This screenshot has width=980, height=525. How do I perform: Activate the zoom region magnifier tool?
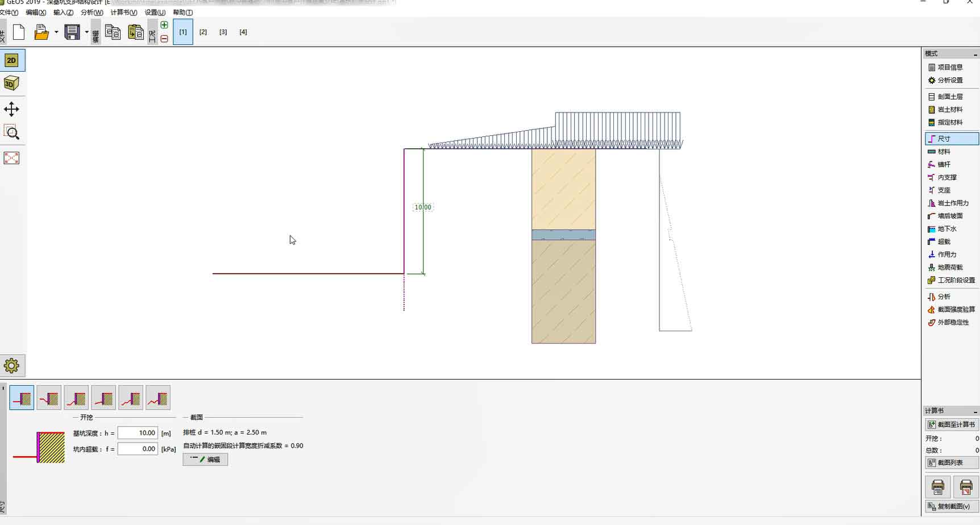pos(11,133)
